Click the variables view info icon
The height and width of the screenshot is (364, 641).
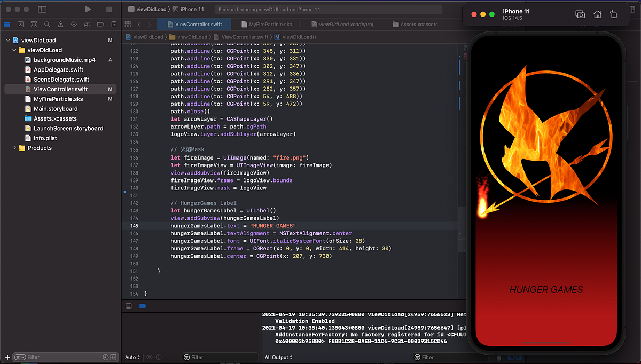click(159, 357)
